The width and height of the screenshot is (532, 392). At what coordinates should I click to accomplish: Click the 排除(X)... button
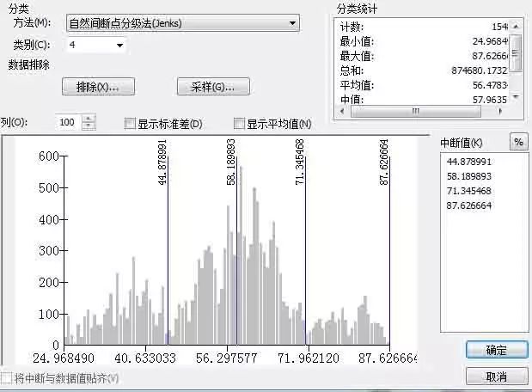pos(97,87)
